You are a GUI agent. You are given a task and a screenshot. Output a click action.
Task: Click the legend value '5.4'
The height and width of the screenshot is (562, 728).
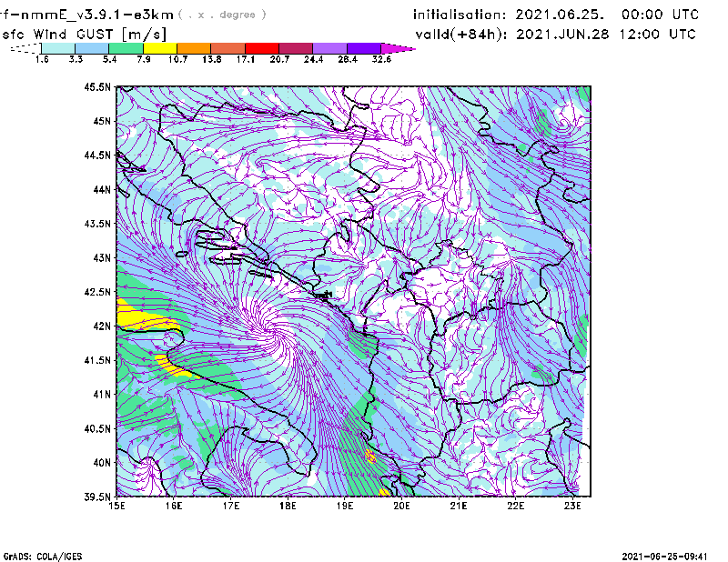point(109,59)
